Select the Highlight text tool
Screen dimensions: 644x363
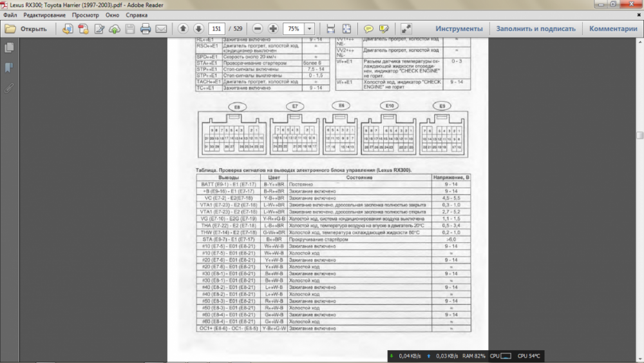coord(384,29)
